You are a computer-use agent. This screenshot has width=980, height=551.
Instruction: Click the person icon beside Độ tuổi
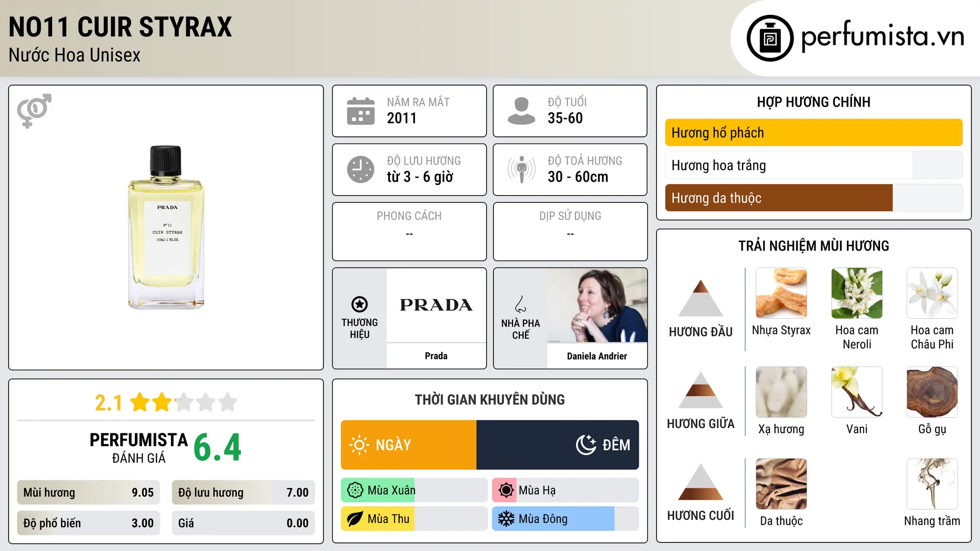[x=522, y=111]
